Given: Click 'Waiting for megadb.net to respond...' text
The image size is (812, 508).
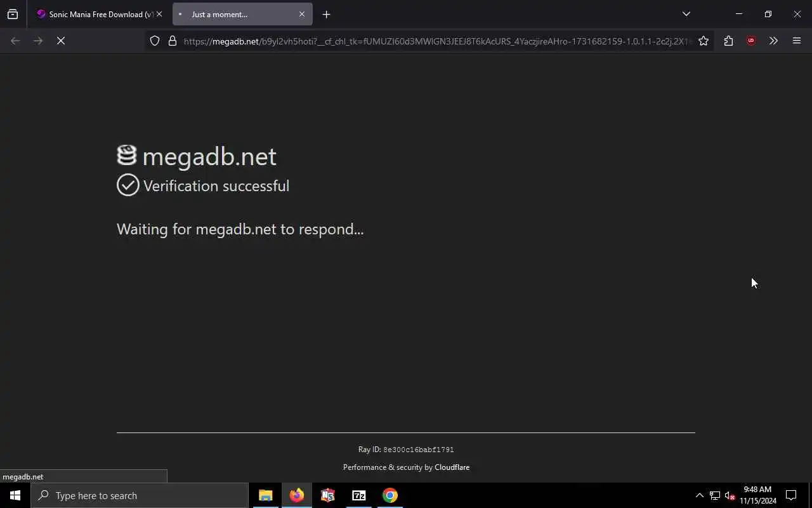Looking at the screenshot, I should pos(240,229).
